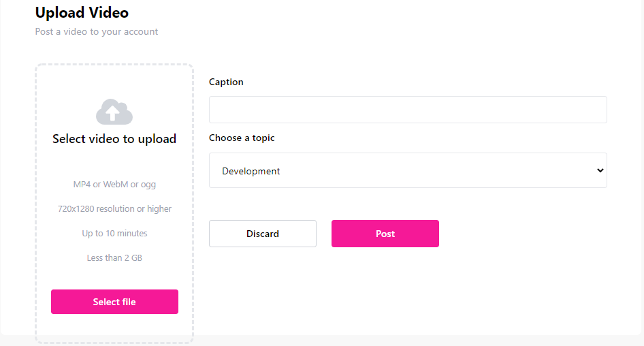Click the Post a video to your account subtitle
This screenshot has width=644, height=346.
(x=97, y=31)
